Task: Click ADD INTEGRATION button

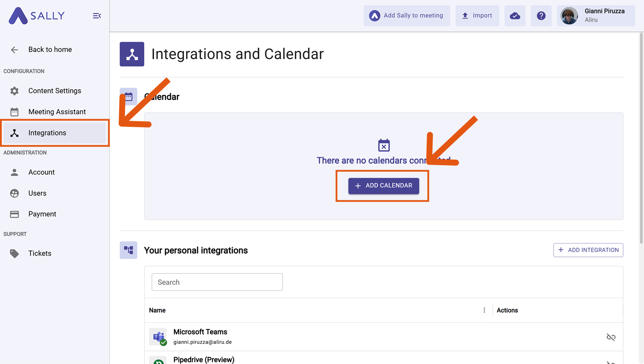Action: (x=588, y=250)
